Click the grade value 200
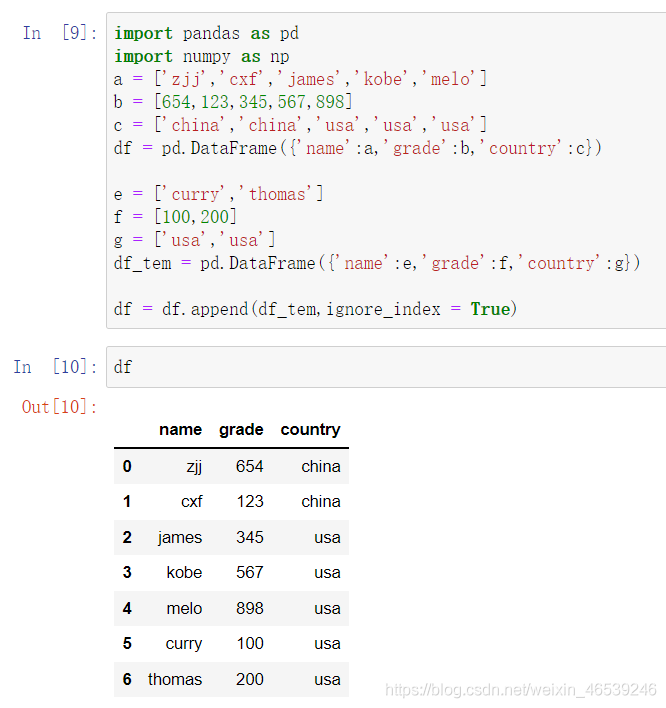The height and width of the screenshot is (708, 666). (250, 679)
